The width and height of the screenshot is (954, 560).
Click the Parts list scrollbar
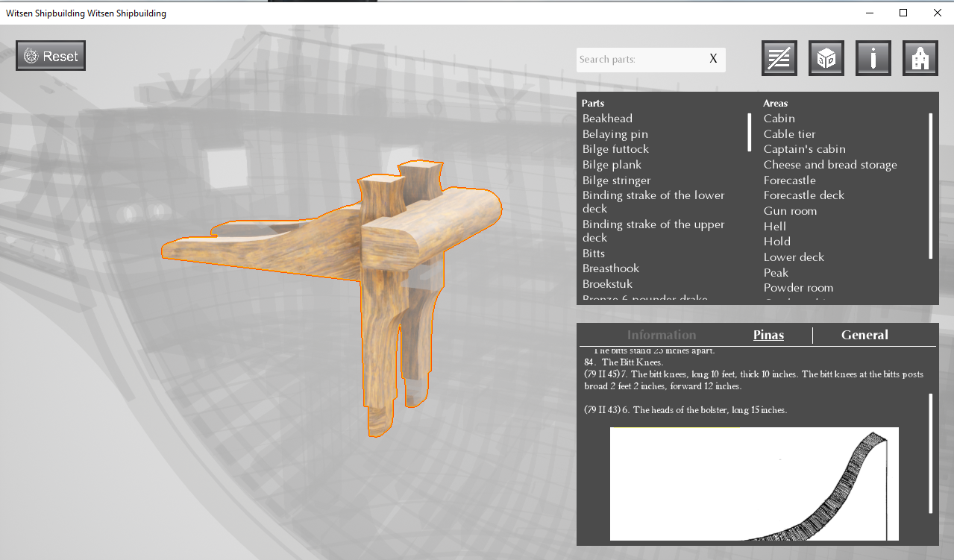click(750, 133)
